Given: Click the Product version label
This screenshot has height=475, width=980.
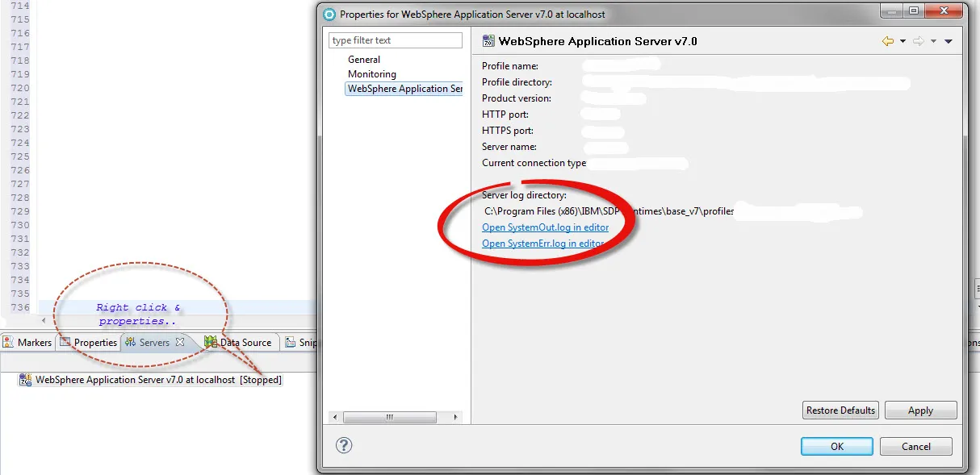Looking at the screenshot, I should [517, 98].
